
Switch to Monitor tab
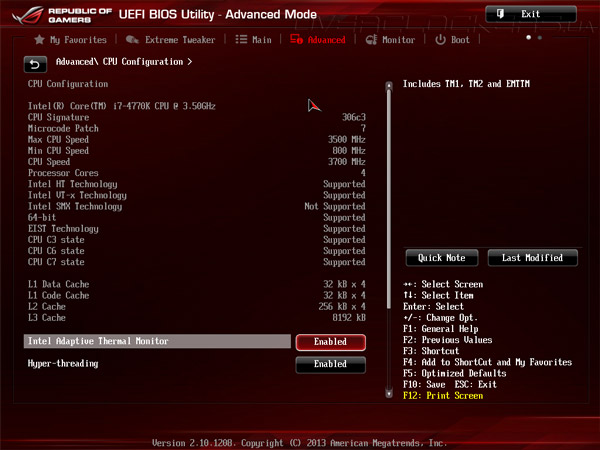390,40
